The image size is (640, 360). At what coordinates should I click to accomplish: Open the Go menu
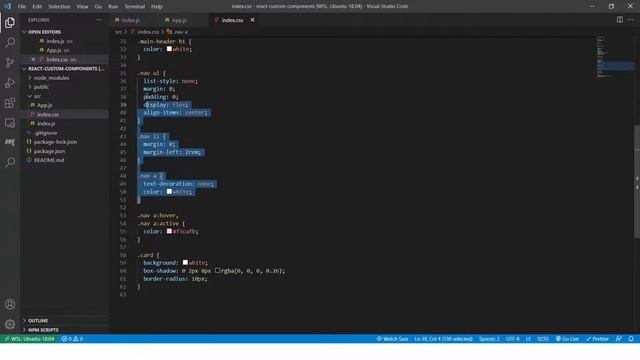tap(98, 6)
